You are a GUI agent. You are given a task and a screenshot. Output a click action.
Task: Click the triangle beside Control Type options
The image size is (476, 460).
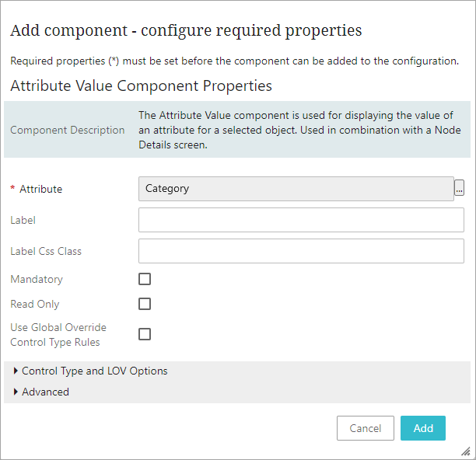point(16,371)
